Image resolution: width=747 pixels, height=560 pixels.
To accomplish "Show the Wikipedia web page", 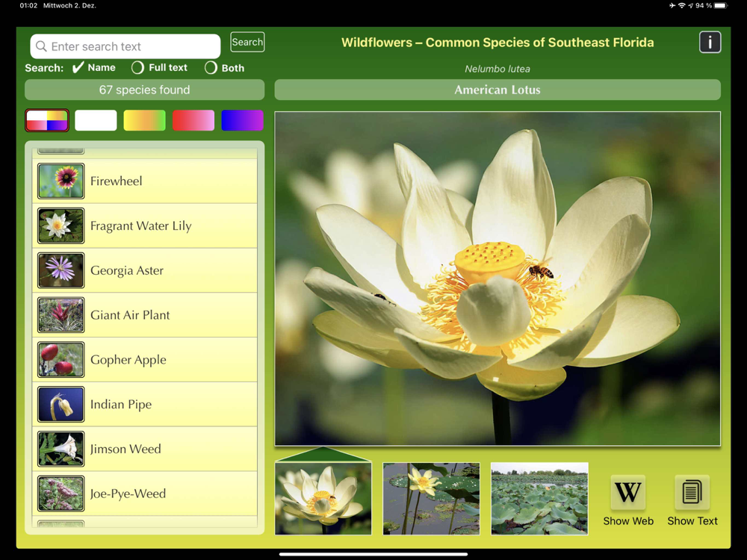I will tap(628, 492).
